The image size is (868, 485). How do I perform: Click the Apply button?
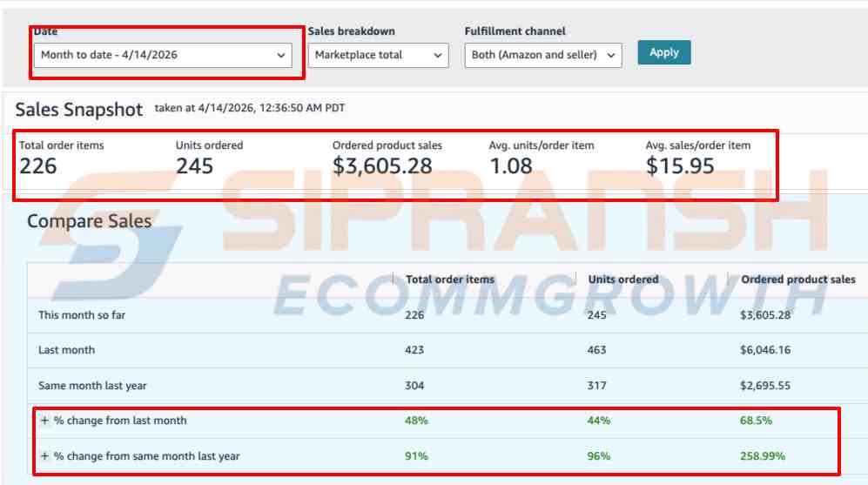[x=663, y=52]
